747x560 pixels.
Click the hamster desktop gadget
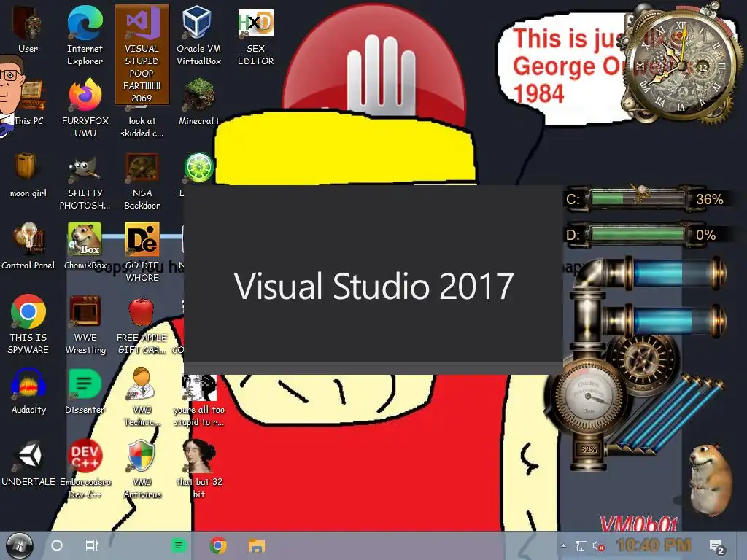tap(711, 480)
